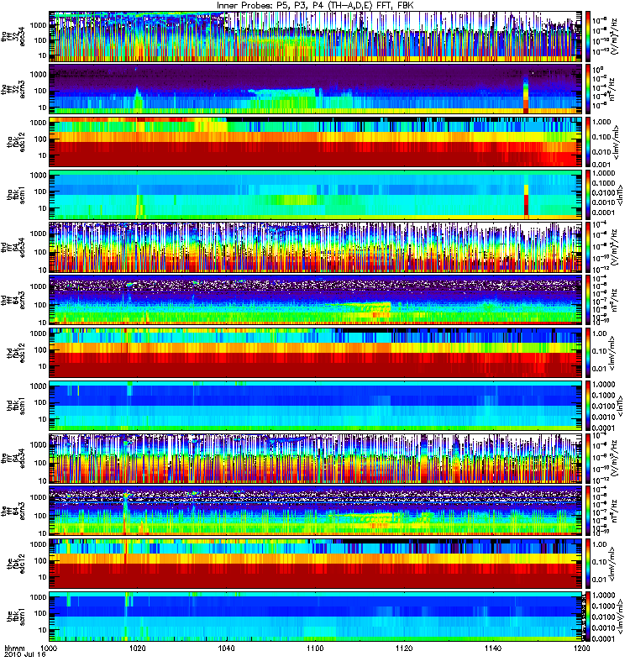Click the 'the fff 64 edc34' y-axis label
The width and height of the screenshot is (630, 672).
tap(13, 458)
